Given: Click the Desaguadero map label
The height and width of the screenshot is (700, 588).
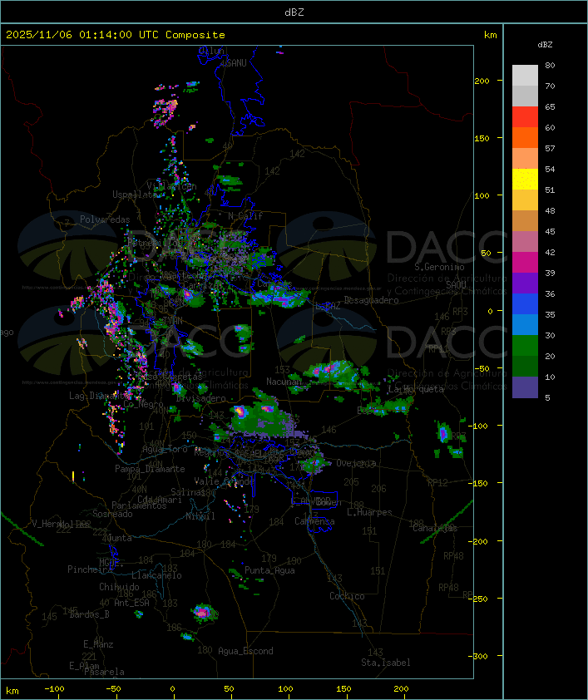Looking at the screenshot, I should 371,300.
